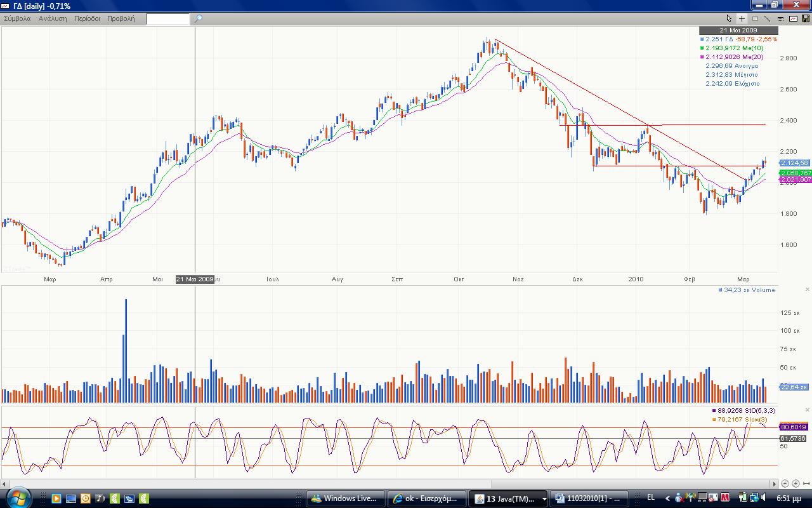
Task: Click the 2.312,83 Μέγιστο value
Action: pyautogui.click(x=731, y=75)
